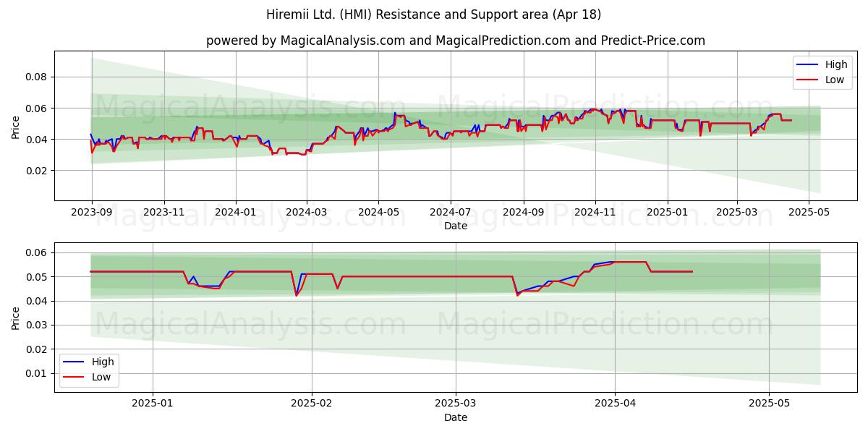Click 'Low' in the upper chart legend

point(835,80)
